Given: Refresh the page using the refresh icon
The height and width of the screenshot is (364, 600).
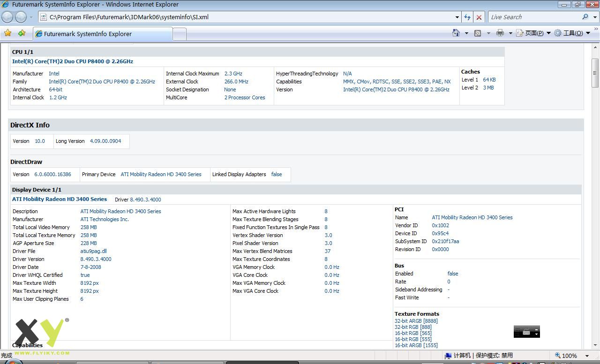Looking at the screenshot, I should (467, 17).
